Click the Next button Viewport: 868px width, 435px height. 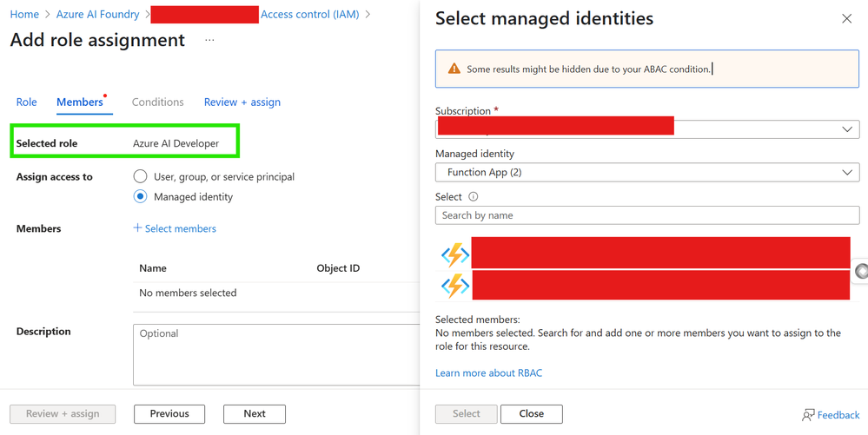click(x=255, y=414)
